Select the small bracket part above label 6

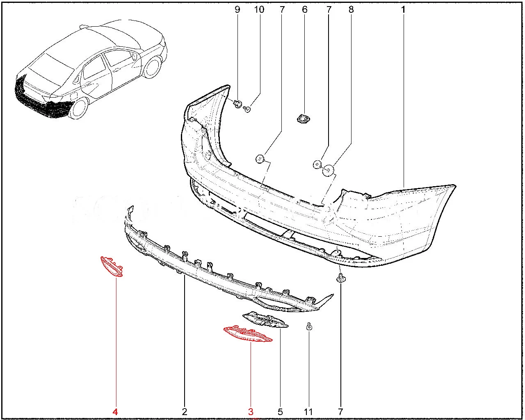[x=304, y=119]
